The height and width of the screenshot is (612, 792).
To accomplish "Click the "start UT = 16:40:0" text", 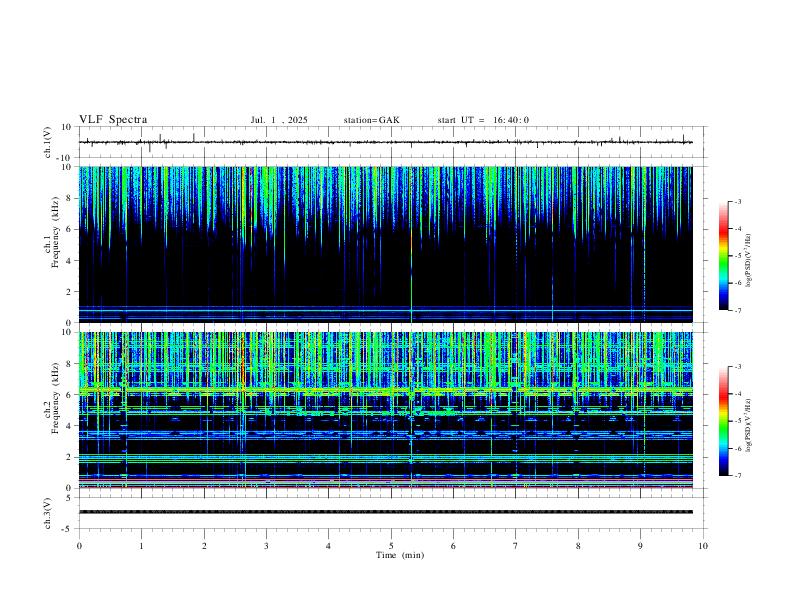I will pos(483,120).
